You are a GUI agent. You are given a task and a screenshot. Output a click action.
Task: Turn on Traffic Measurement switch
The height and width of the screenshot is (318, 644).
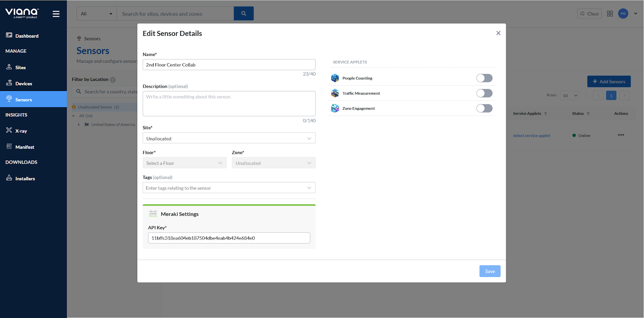click(484, 93)
